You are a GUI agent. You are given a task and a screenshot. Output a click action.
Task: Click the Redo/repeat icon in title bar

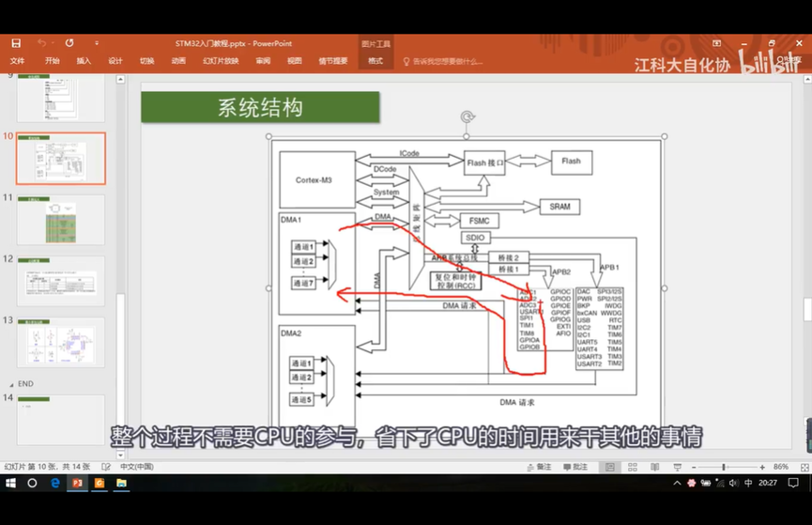click(x=69, y=43)
